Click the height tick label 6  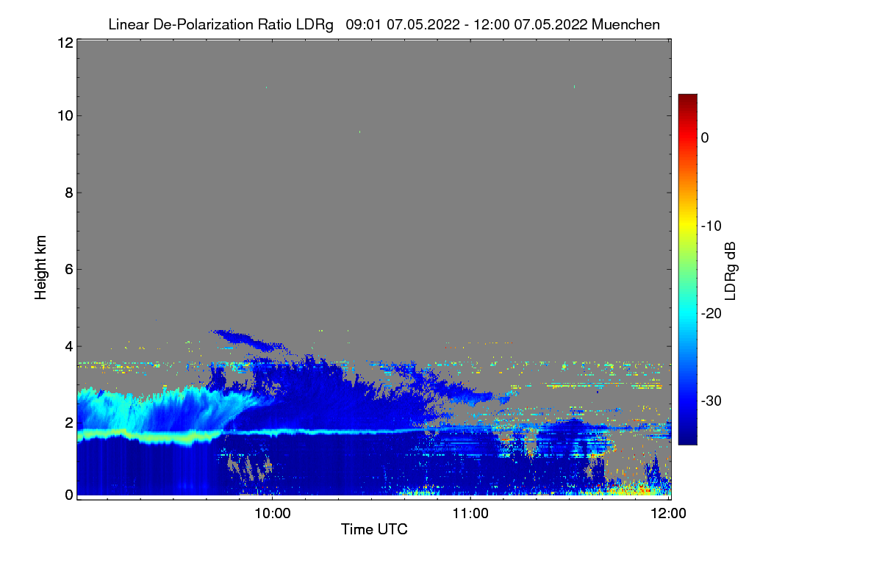click(68, 269)
